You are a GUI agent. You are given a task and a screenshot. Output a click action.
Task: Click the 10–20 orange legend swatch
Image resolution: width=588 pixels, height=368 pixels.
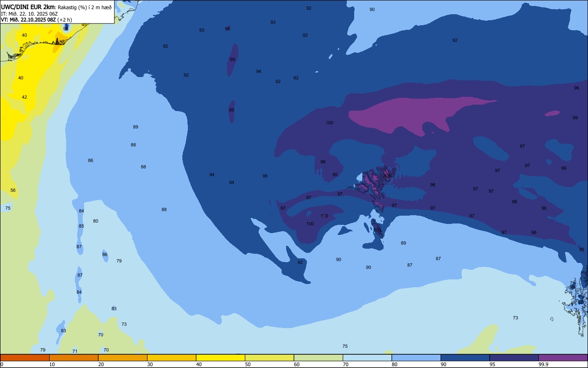click(x=73, y=357)
